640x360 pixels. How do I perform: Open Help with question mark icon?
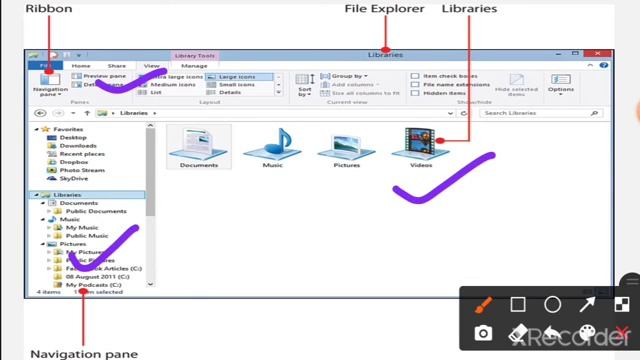pyautogui.click(x=604, y=65)
